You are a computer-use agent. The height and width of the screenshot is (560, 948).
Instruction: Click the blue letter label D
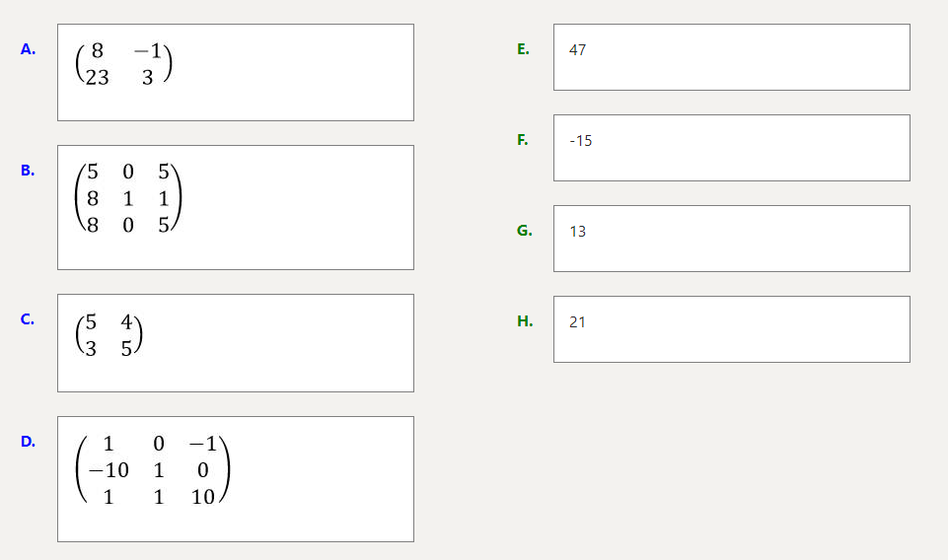[28, 442]
